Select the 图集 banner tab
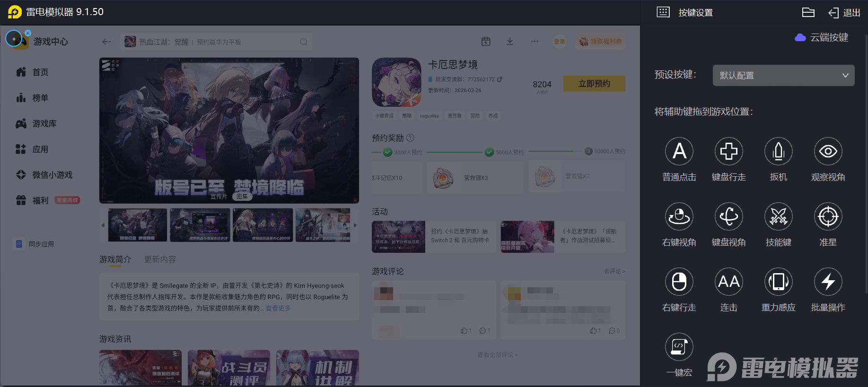The height and width of the screenshot is (387, 868). (242, 197)
